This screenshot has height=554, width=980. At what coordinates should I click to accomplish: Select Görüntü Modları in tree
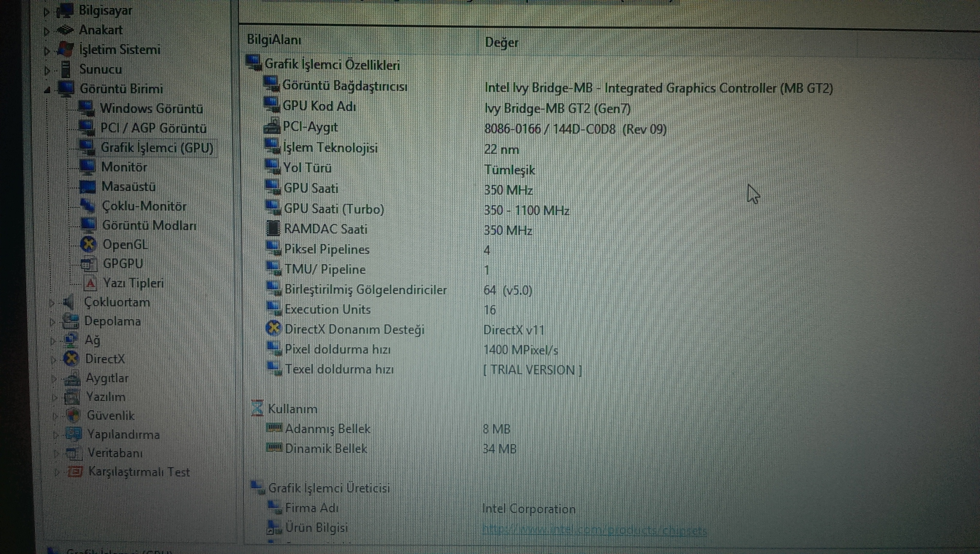coord(149,225)
